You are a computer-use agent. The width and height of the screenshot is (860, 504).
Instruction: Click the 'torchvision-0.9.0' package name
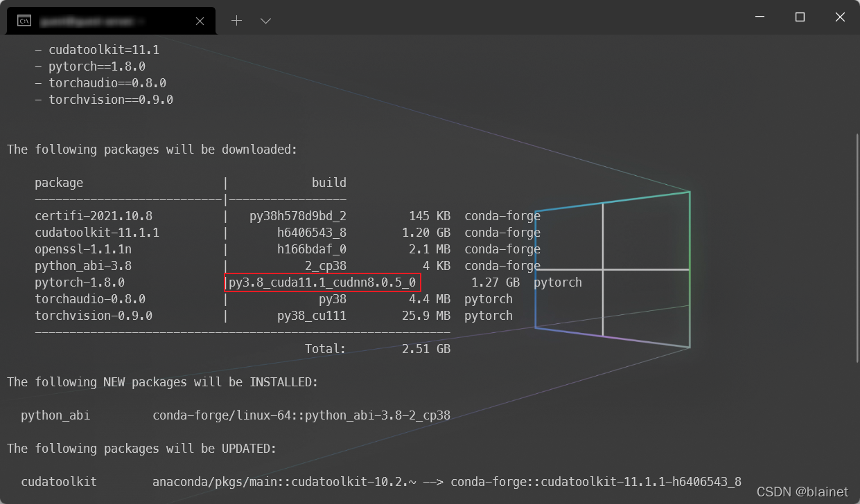[94, 316]
